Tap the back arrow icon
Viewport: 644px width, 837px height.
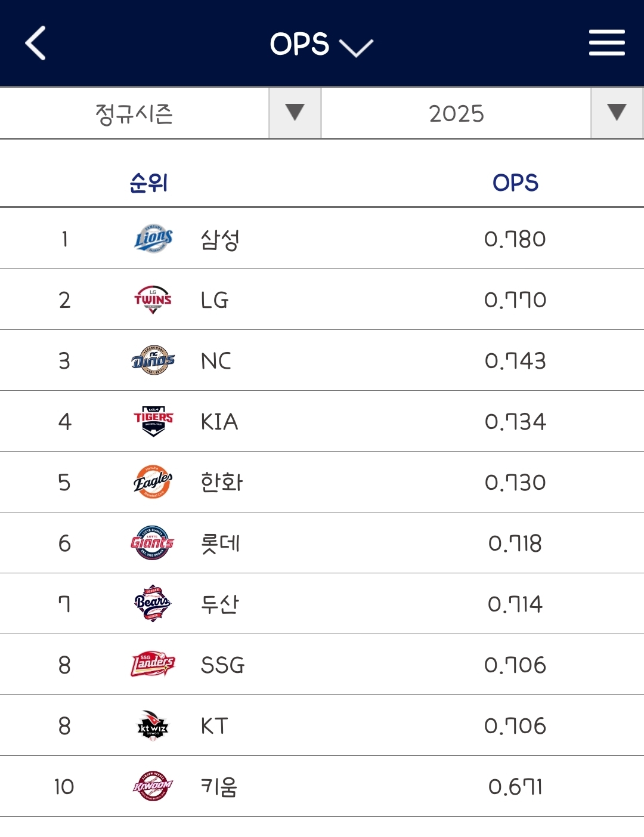click(x=36, y=44)
